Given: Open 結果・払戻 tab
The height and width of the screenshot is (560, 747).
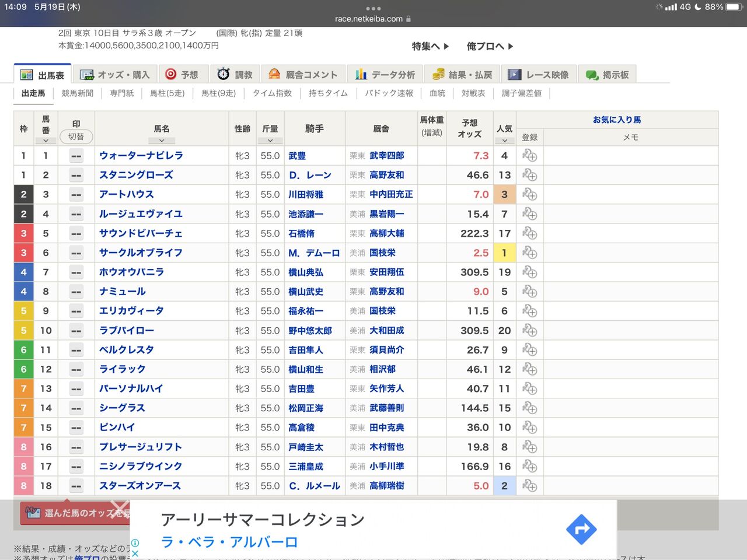Looking at the screenshot, I should pyautogui.click(x=462, y=75).
